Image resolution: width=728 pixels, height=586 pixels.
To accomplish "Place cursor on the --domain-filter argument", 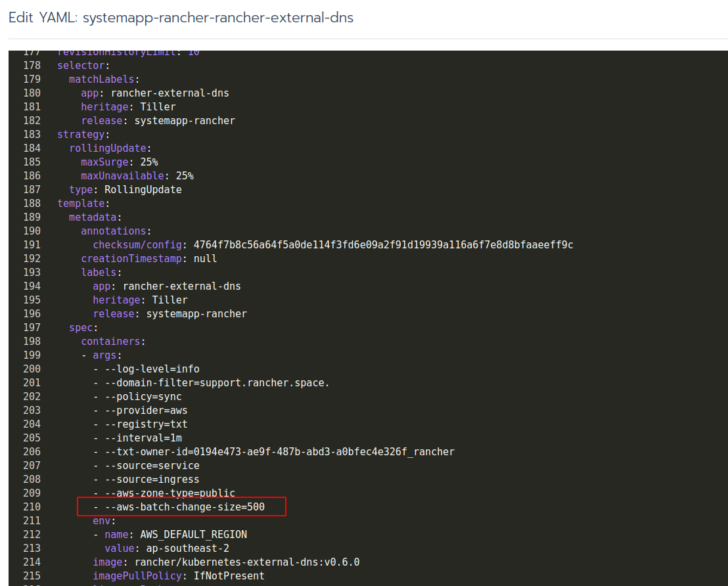I will tap(217, 382).
